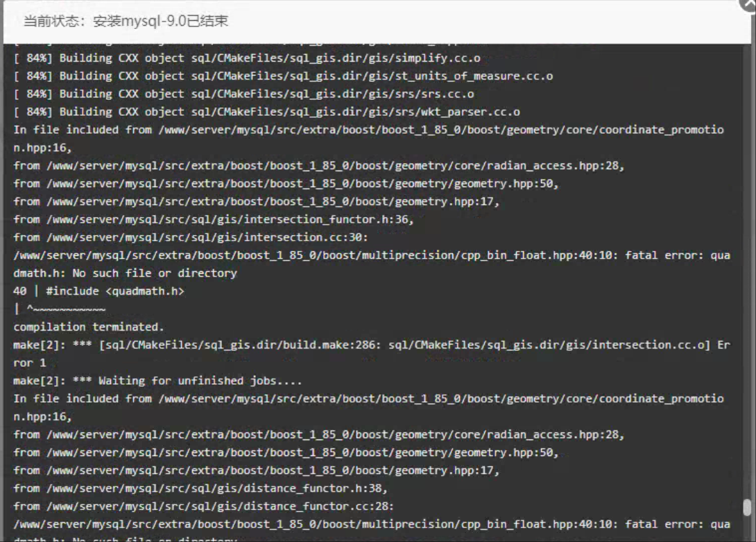This screenshot has height=542, width=756.
Task: Click the 'compilation terminated.' line
Action: tap(89, 327)
